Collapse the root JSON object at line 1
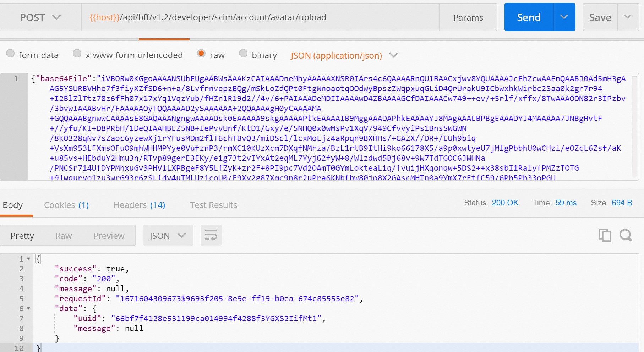Image resolution: width=644 pixels, height=352 pixels. pyautogui.click(x=28, y=259)
